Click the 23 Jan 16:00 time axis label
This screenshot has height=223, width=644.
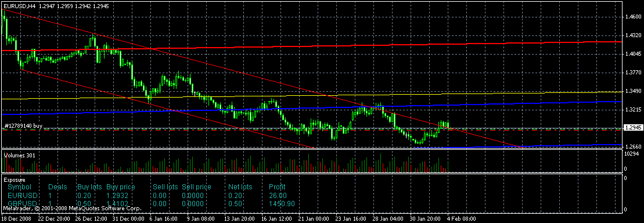pyautogui.click(x=350, y=219)
